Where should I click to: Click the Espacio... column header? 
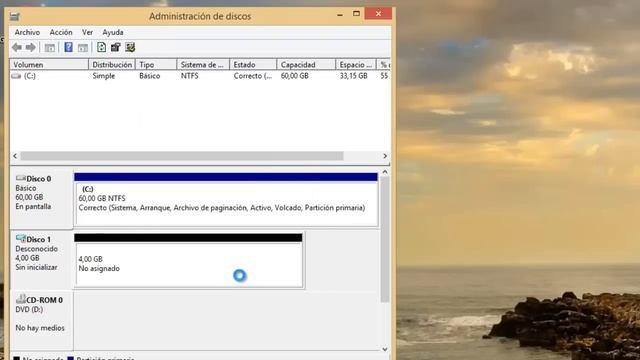click(x=356, y=64)
